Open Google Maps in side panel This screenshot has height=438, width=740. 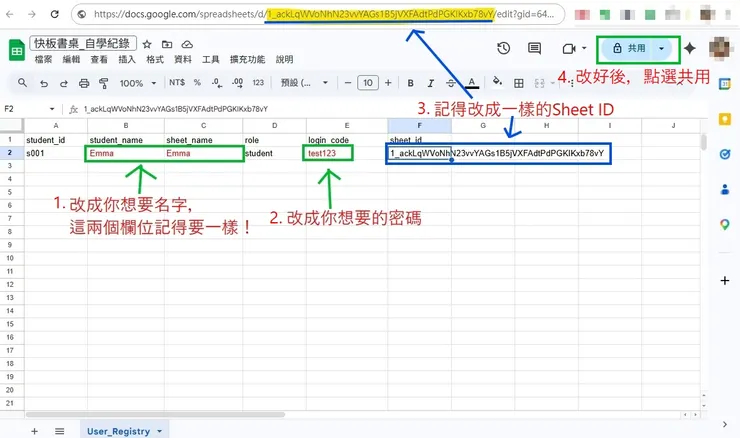(x=725, y=225)
